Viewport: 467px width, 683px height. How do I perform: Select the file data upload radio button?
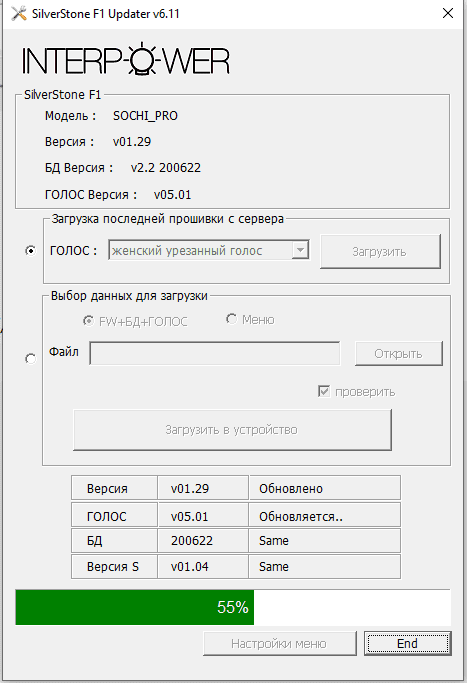(x=30, y=359)
